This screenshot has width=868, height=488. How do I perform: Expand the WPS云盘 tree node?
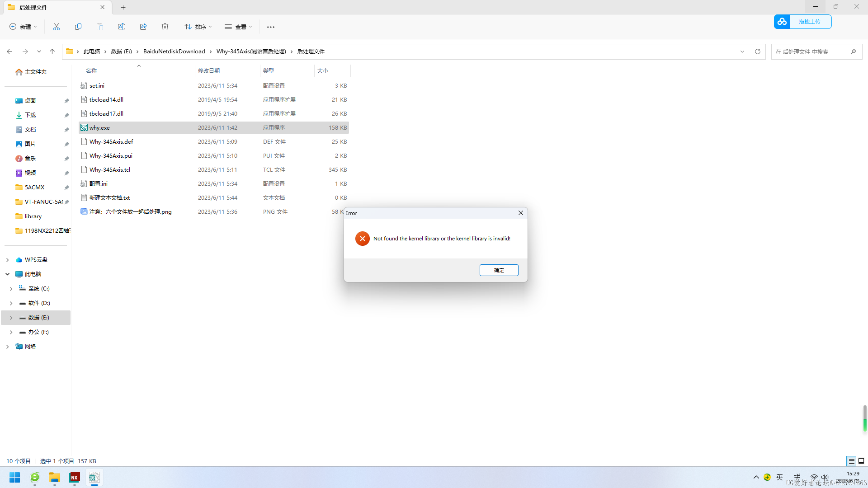click(x=7, y=260)
